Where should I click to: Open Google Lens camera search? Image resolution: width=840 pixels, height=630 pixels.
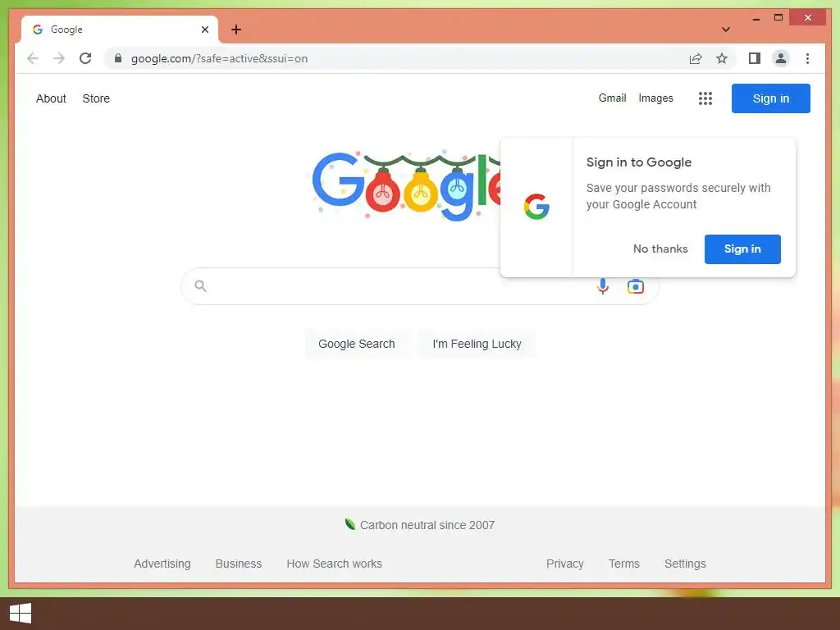636,286
